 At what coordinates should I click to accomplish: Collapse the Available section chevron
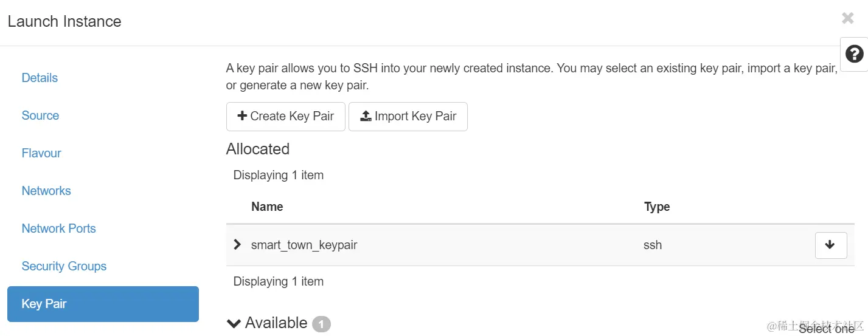[234, 323]
